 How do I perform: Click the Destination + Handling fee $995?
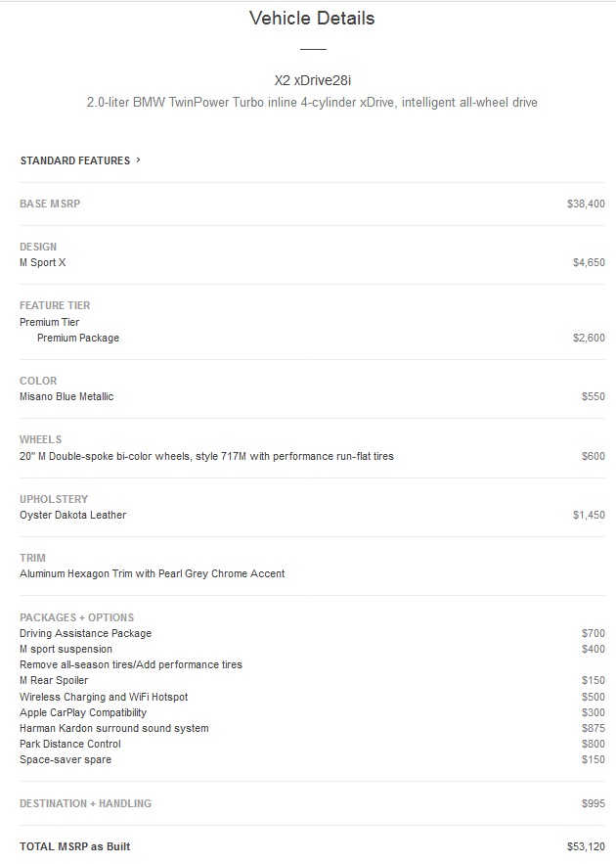pos(593,803)
